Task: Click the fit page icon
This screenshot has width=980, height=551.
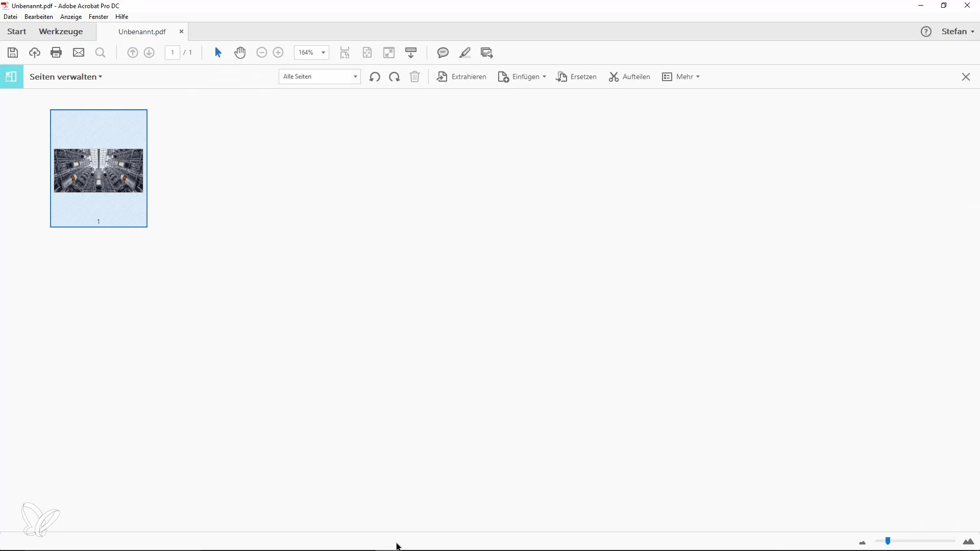Action: click(x=367, y=53)
